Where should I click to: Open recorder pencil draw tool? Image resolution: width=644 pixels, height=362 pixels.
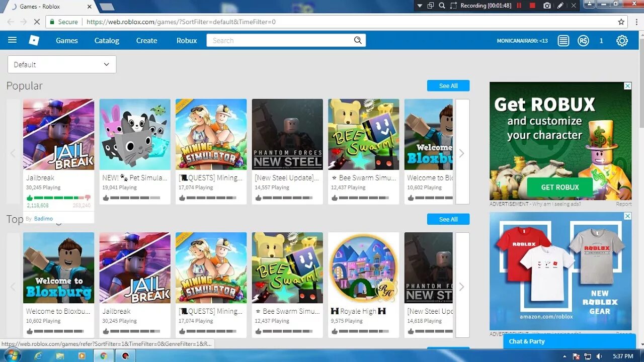pyautogui.click(x=560, y=6)
